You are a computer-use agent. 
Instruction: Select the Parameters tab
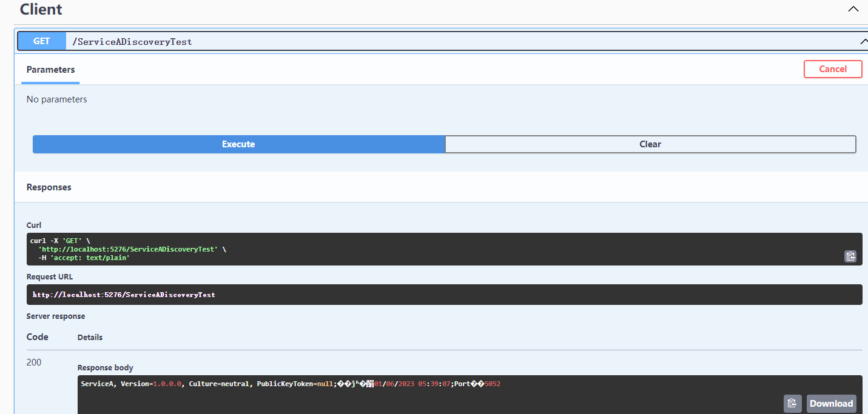[x=51, y=70]
